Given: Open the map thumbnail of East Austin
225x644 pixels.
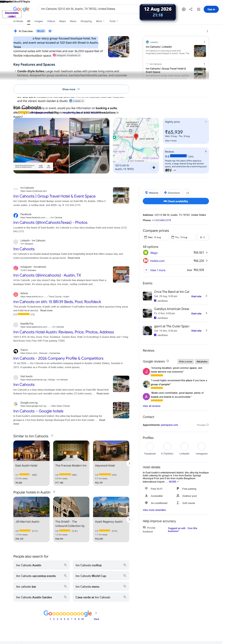Looking at the screenshot, I should click(x=136, y=140).
